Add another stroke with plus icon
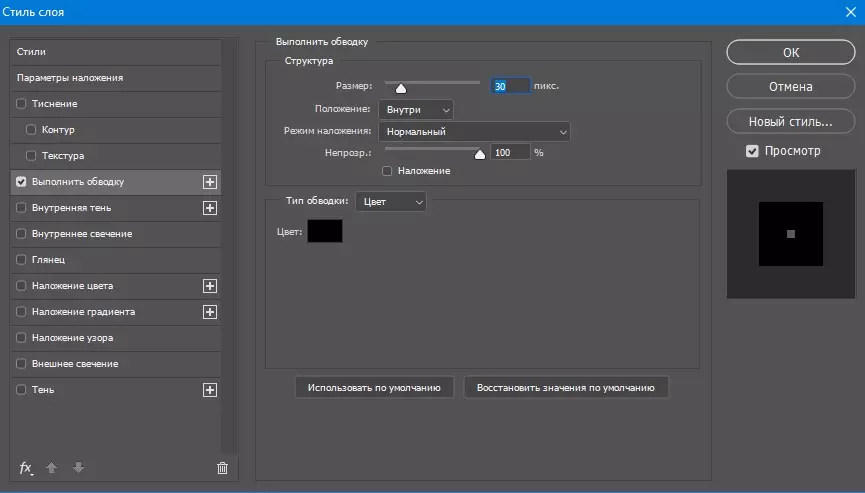The height and width of the screenshot is (493, 865). click(210, 182)
